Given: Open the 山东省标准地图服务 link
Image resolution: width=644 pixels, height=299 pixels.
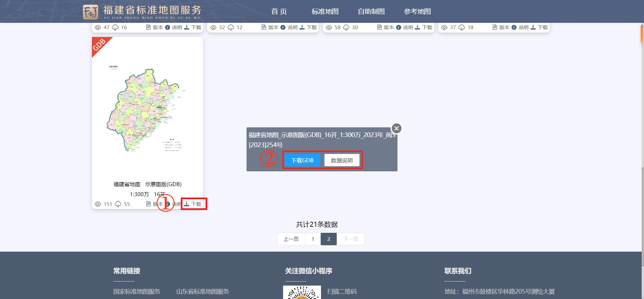Looking at the screenshot, I should pos(203,291).
